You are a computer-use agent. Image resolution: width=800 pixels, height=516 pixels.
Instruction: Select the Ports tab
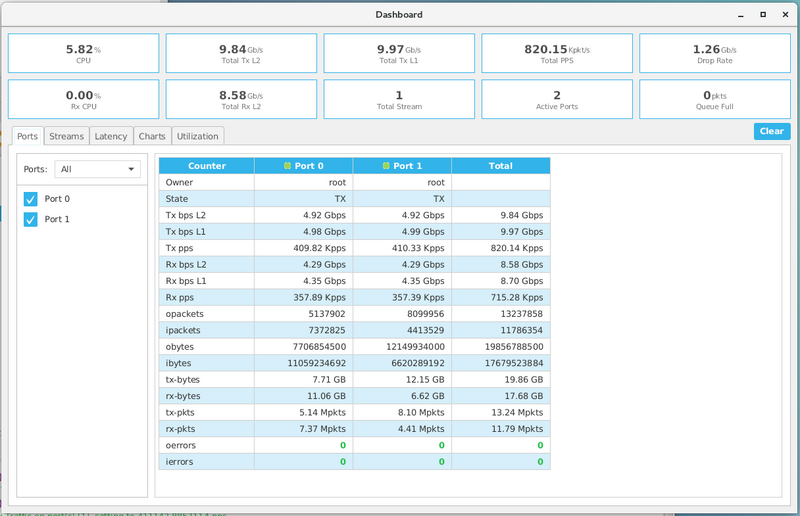pos(28,136)
